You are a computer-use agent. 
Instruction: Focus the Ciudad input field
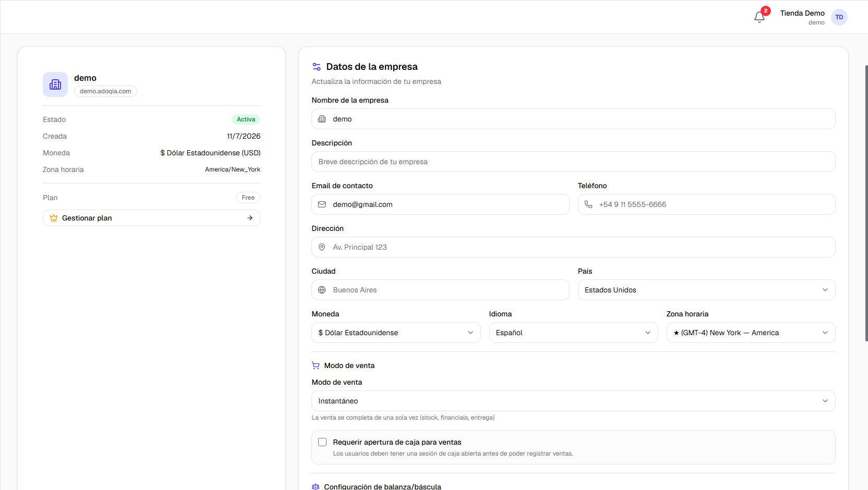click(x=440, y=290)
